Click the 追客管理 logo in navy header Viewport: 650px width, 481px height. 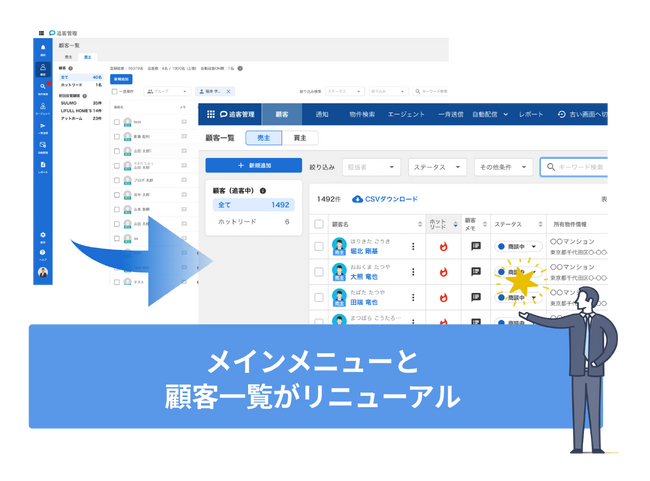point(236,115)
